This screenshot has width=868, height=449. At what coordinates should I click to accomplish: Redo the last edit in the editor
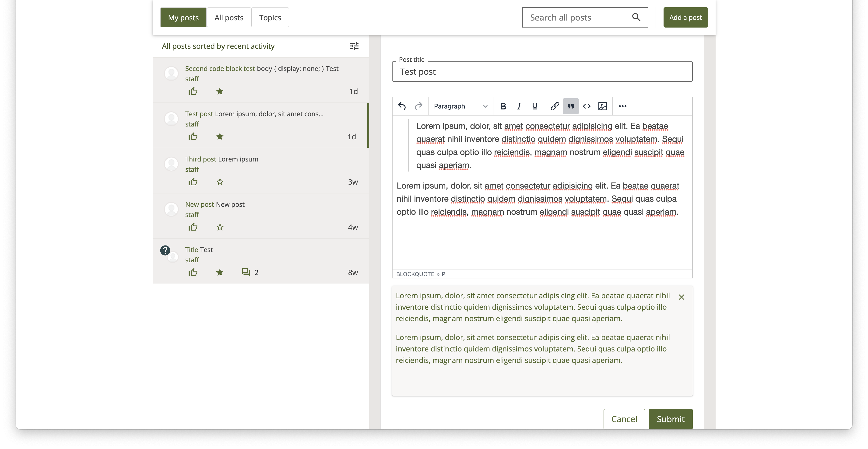pos(419,106)
